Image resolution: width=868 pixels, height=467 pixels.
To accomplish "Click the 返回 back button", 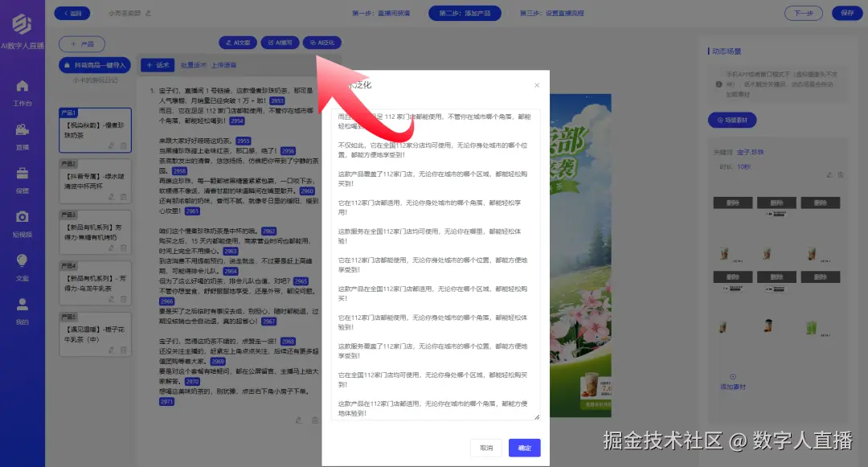I will [72, 14].
